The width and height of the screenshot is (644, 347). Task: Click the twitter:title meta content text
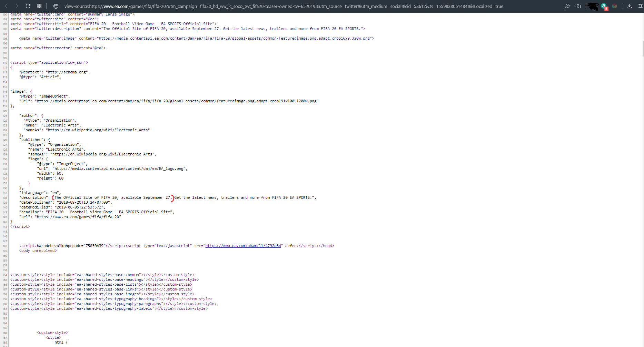152,24
